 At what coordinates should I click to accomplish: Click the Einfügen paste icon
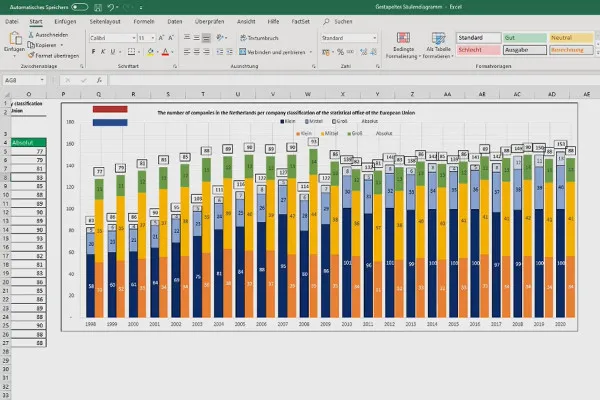[14, 40]
